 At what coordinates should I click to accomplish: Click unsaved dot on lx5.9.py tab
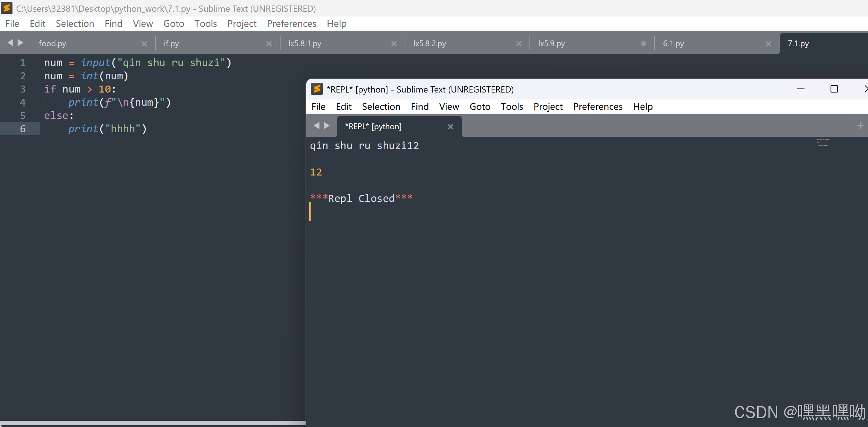click(x=643, y=44)
